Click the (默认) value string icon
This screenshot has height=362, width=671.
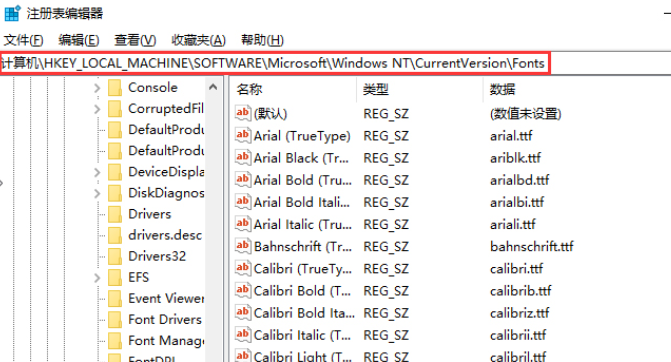(243, 113)
